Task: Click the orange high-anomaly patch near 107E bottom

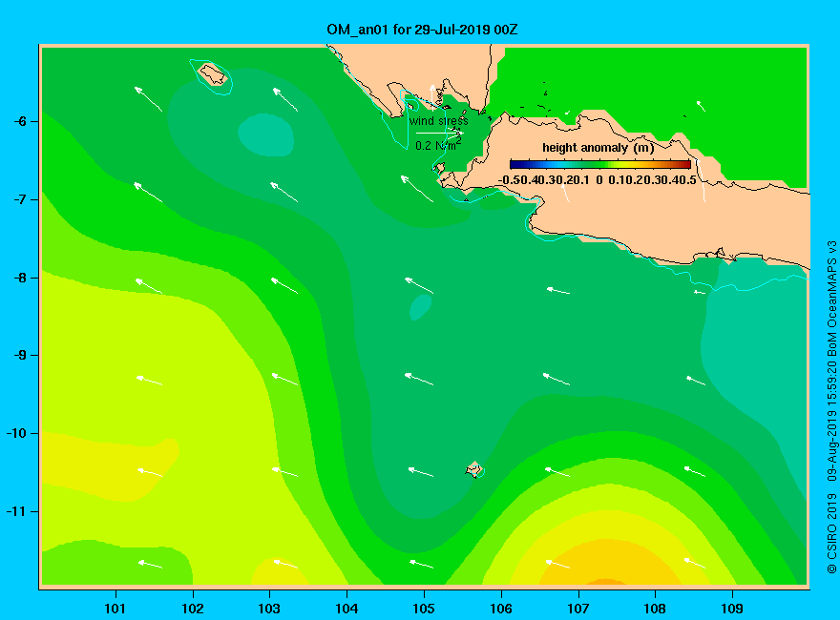Action: 606,582
